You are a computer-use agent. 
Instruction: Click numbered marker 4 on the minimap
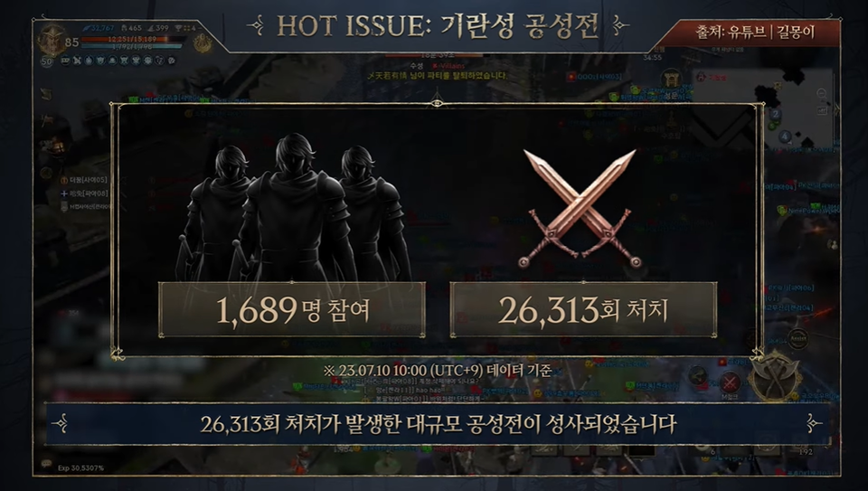pos(785,136)
